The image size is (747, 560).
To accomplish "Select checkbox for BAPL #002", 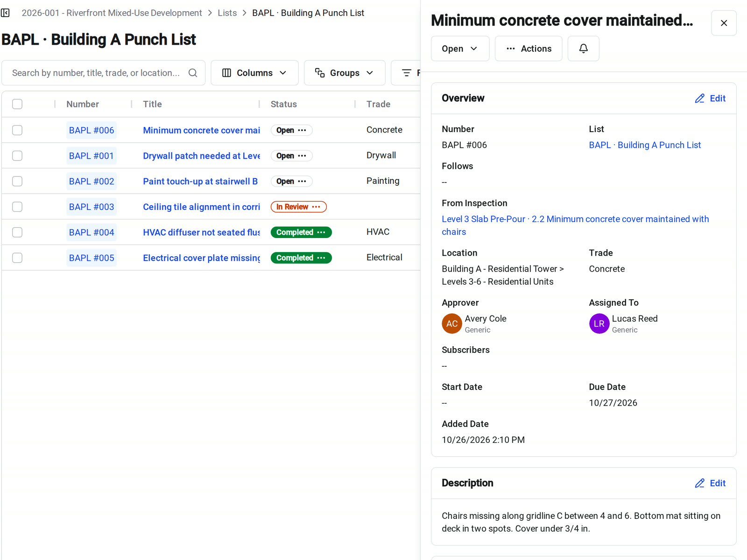I will point(17,181).
